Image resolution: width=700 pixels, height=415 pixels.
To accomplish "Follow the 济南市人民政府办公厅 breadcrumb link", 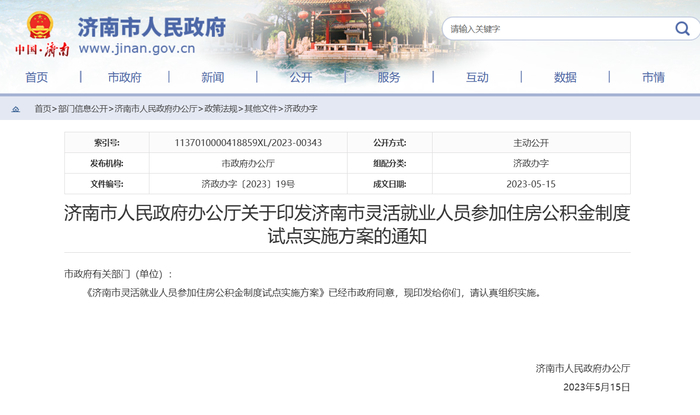I will pyautogui.click(x=156, y=108).
